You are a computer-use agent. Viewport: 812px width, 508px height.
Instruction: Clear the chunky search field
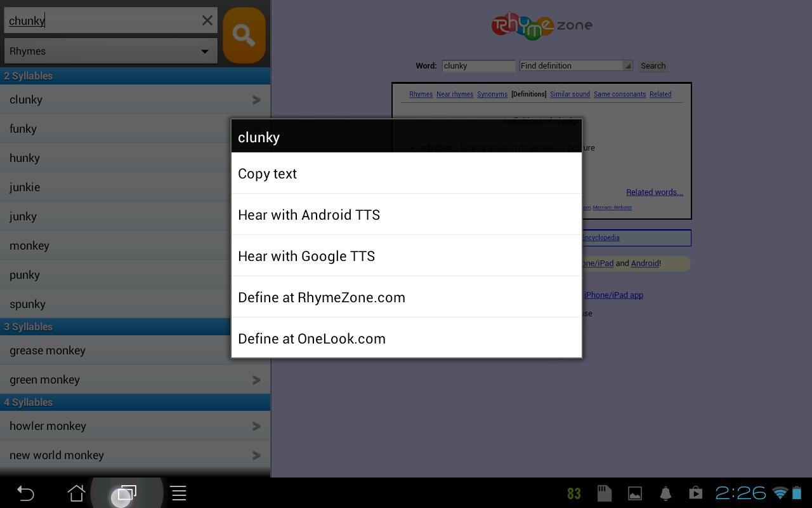(x=207, y=20)
